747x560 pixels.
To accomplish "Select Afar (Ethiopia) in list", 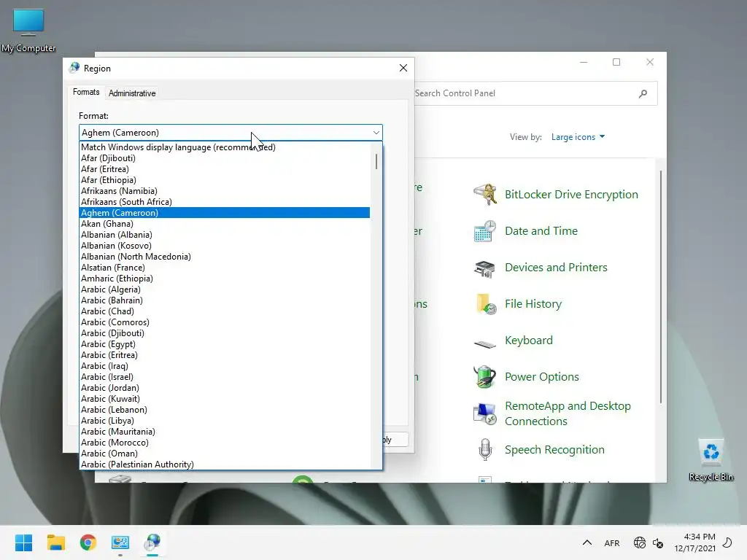I will (x=225, y=180).
